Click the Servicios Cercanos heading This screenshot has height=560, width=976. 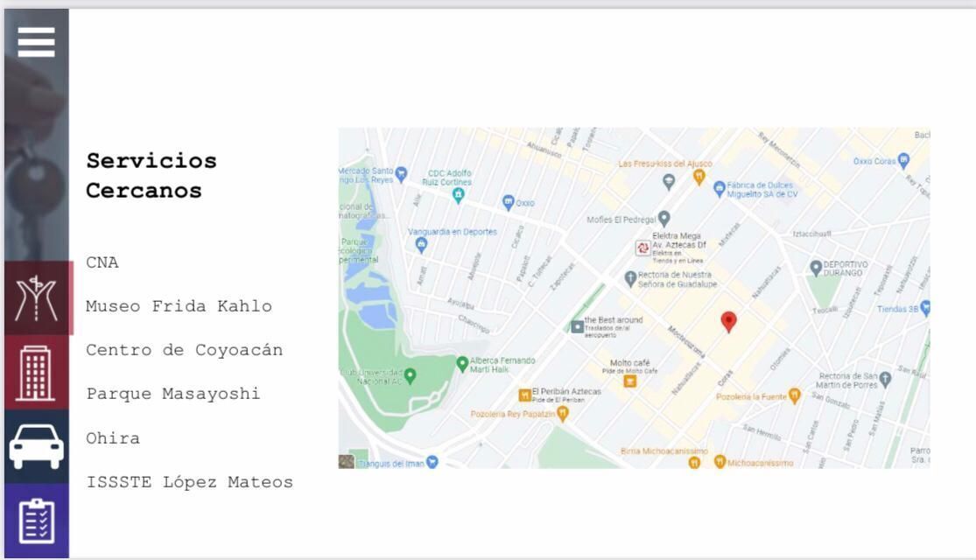pyautogui.click(x=151, y=175)
